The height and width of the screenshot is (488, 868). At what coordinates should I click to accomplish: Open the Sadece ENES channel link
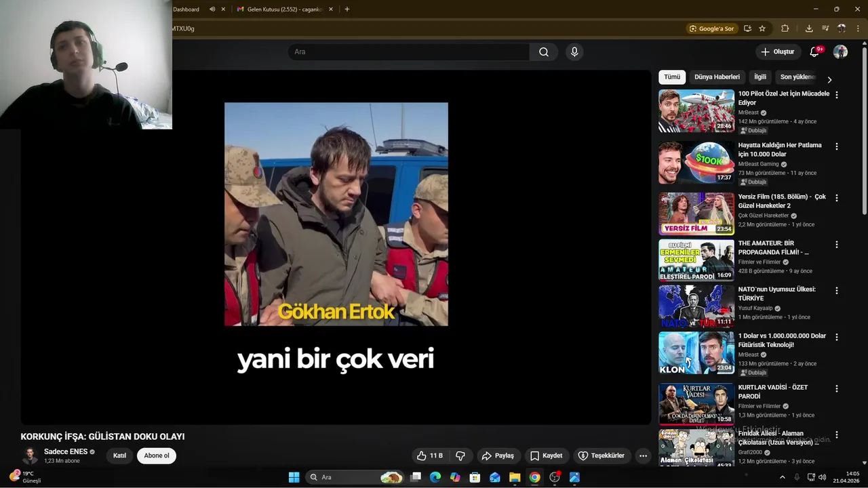(x=66, y=451)
